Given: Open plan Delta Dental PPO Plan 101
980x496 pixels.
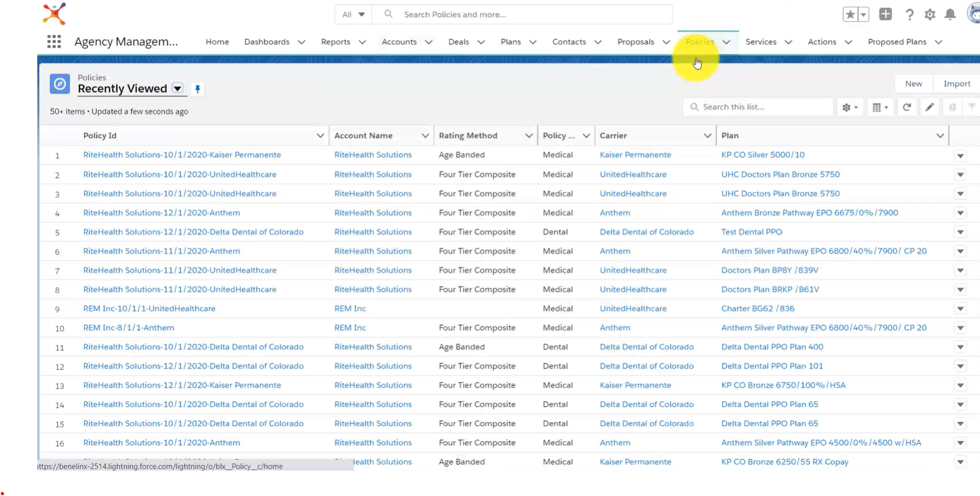Looking at the screenshot, I should pyautogui.click(x=772, y=366).
